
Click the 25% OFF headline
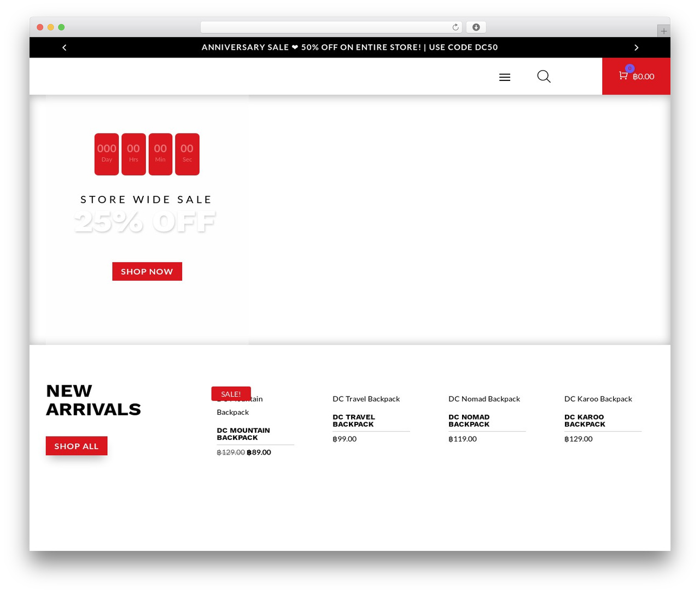click(x=145, y=222)
